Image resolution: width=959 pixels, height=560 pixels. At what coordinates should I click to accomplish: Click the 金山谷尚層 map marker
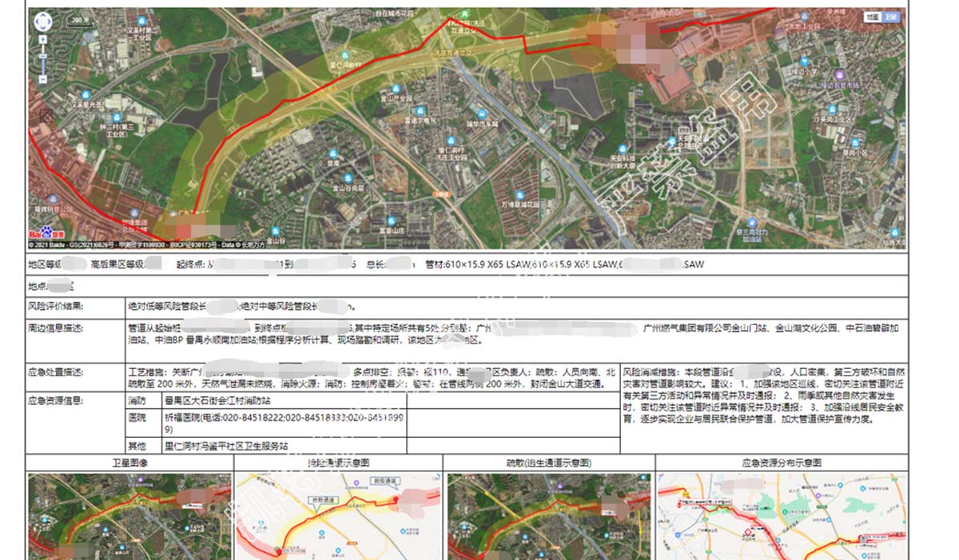tap(348, 178)
